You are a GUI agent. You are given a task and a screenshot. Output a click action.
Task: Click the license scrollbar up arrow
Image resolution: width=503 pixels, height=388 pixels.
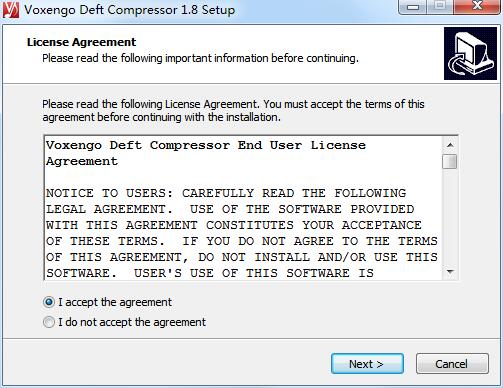[450, 145]
